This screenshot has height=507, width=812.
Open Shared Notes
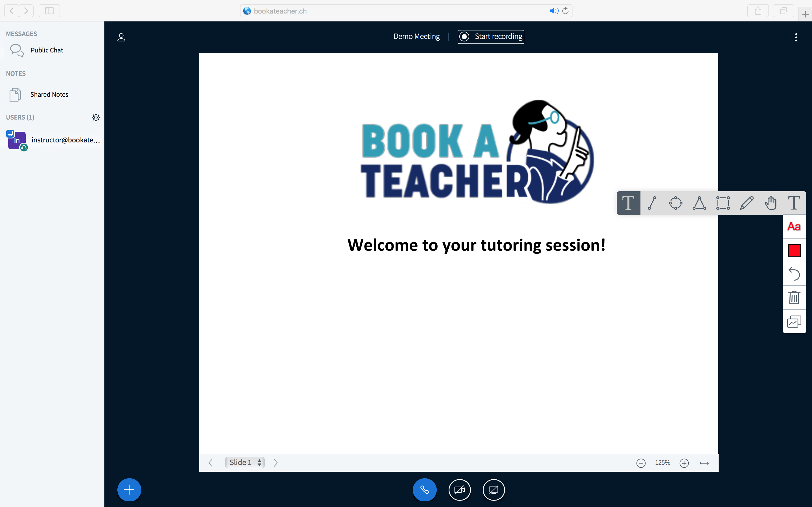tap(52, 94)
